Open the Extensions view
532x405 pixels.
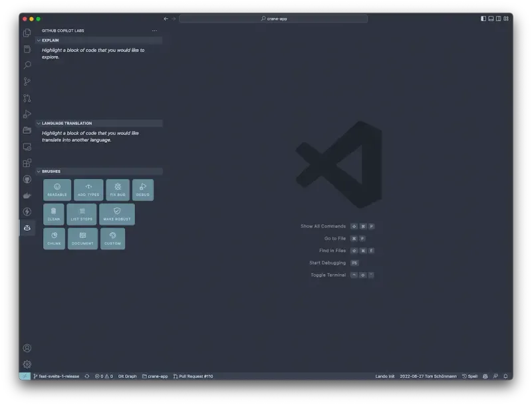click(x=27, y=163)
